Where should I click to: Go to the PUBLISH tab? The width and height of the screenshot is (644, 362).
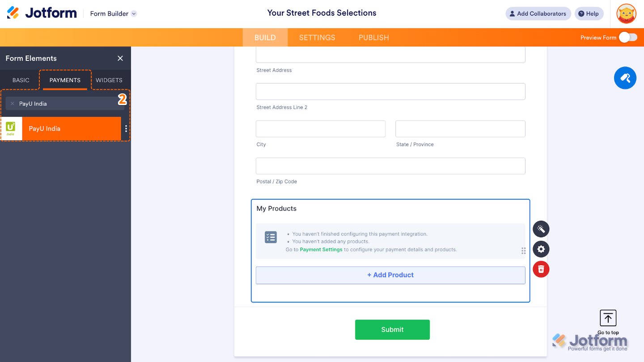[373, 38]
